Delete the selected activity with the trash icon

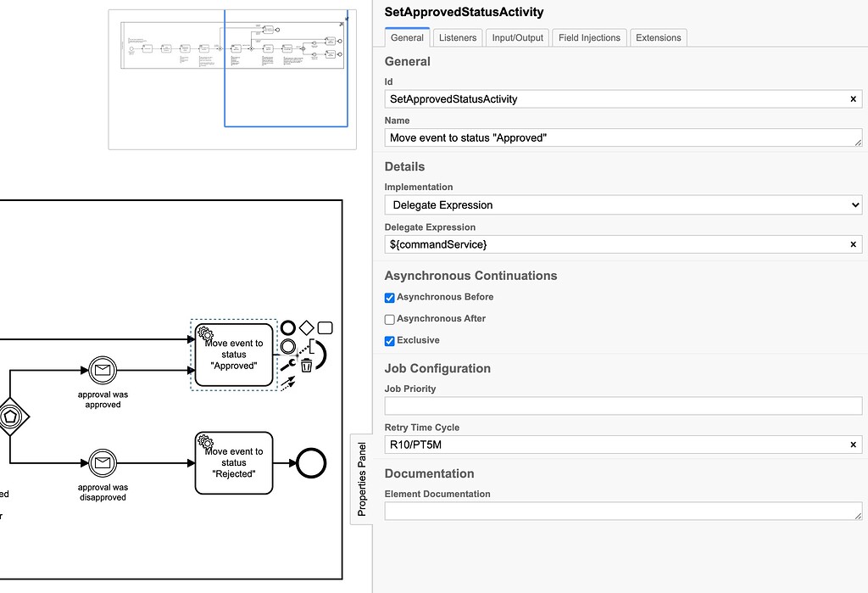[x=306, y=365]
